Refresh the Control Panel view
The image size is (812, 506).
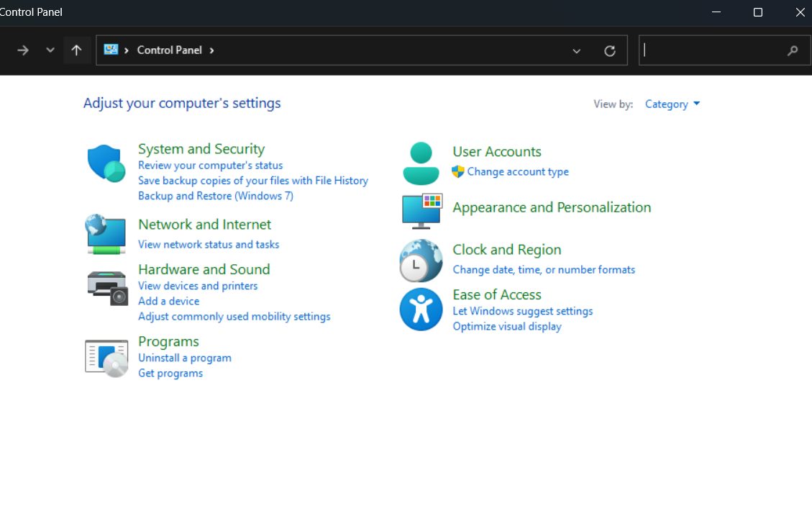[x=609, y=51]
